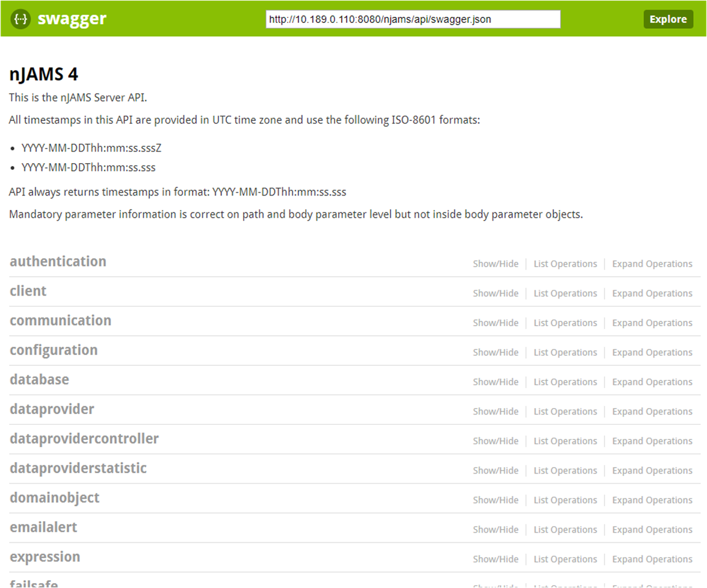List Operations for client
The width and height of the screenshot is (707, 588).
pyautogui.click(x=566, y=294)
